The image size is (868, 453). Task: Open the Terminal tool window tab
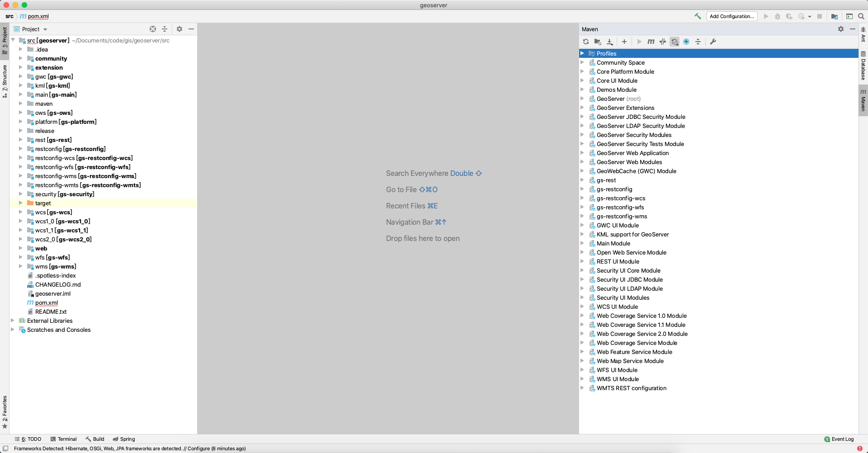click(64, 439)
